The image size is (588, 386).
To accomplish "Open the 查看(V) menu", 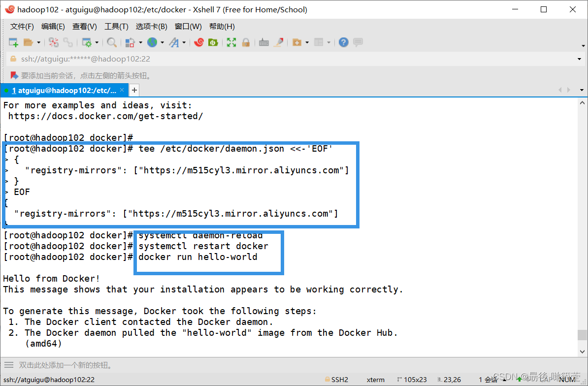I will [84, 26].
